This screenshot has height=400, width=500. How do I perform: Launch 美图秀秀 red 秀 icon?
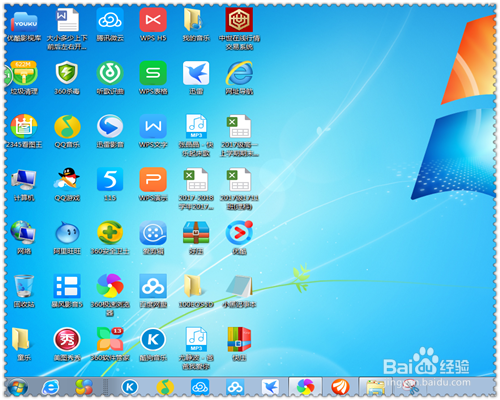click(x=67, y=339)
